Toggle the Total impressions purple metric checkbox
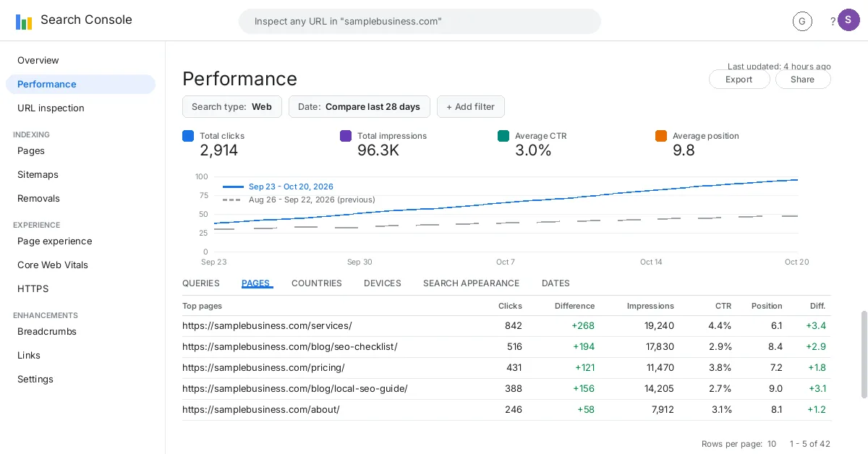The height and width of the screenshot is (454, 868). click(x=346, y=136)
